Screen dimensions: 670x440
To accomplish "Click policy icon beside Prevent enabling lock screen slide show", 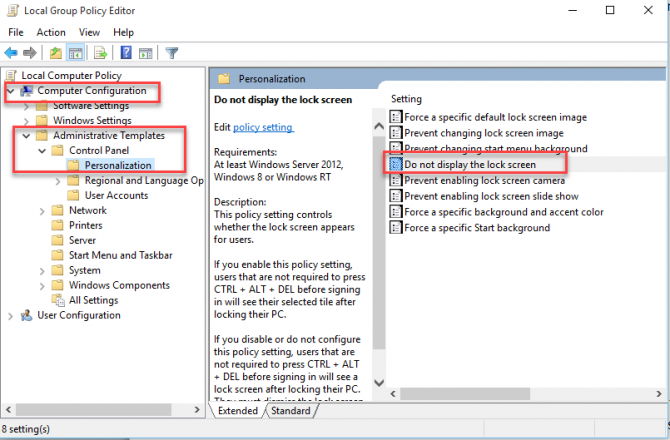I will pos(396,196).
